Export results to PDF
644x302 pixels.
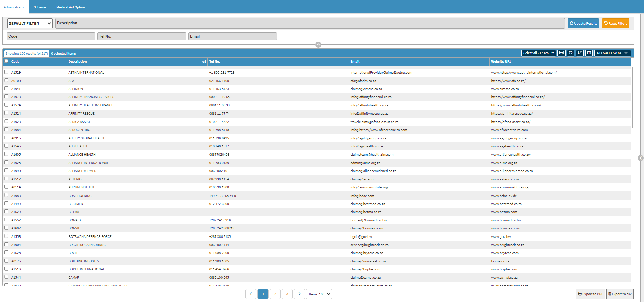pos(591,294)
